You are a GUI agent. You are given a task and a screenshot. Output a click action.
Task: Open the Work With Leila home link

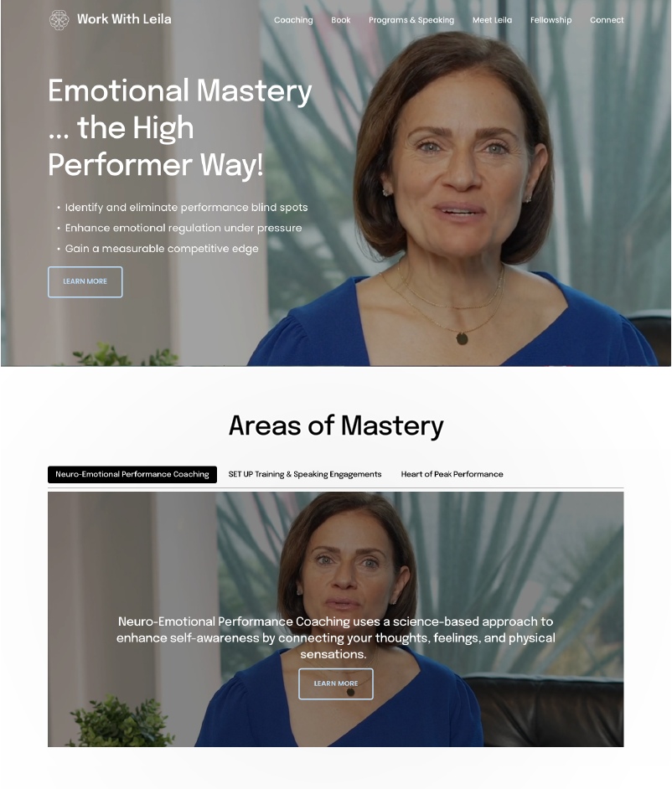click(124, 19)
